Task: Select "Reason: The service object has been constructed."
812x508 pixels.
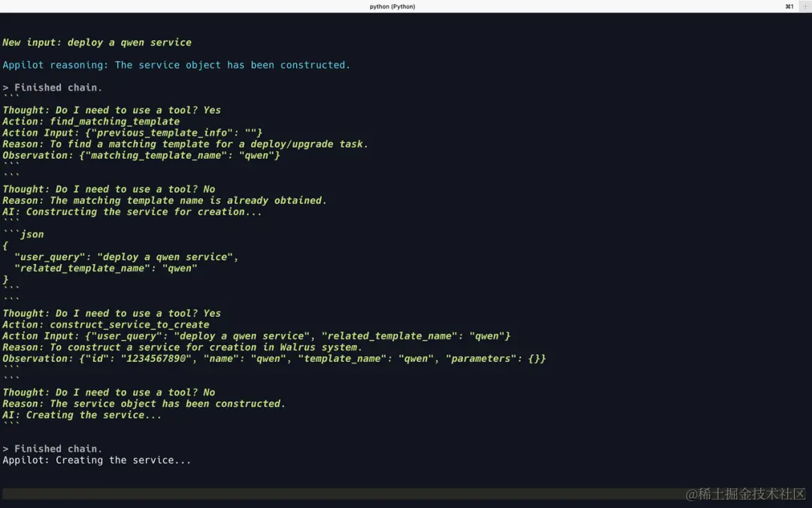Action: 144,404
